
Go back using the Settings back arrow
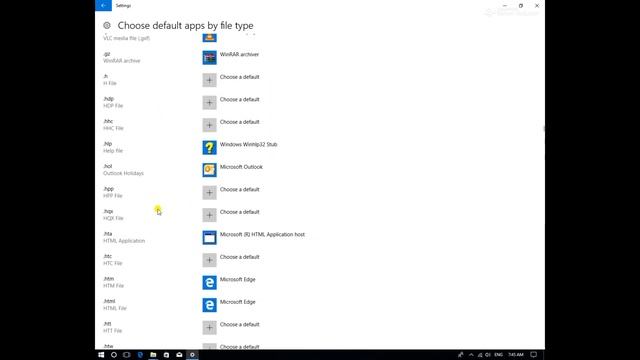(x=103, y=5)
